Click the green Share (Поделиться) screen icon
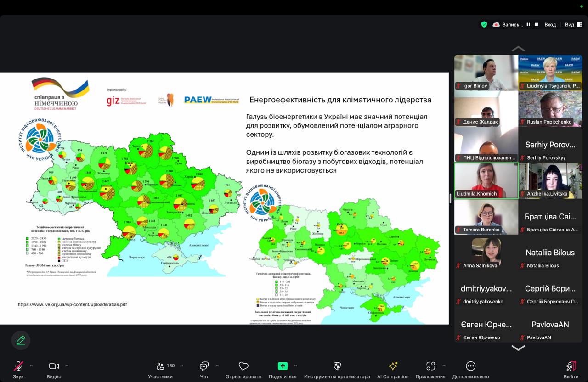The image size is (588, 382). pos(283,366)
